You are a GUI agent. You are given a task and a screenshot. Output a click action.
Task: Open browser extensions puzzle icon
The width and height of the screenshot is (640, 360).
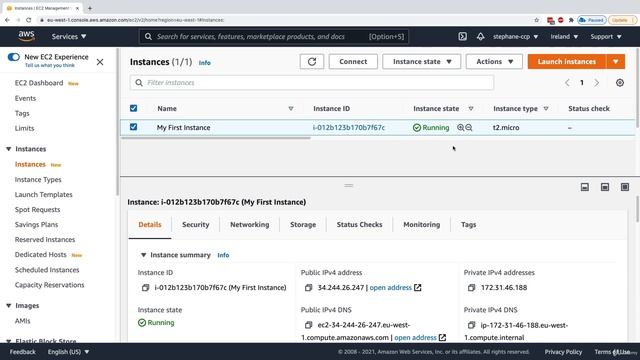571,20
